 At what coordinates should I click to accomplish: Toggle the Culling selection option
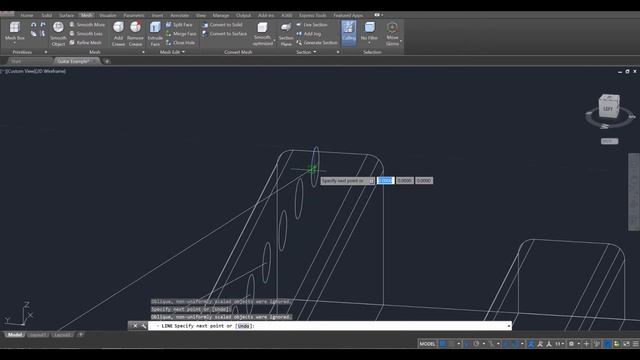tap(349, 32)
